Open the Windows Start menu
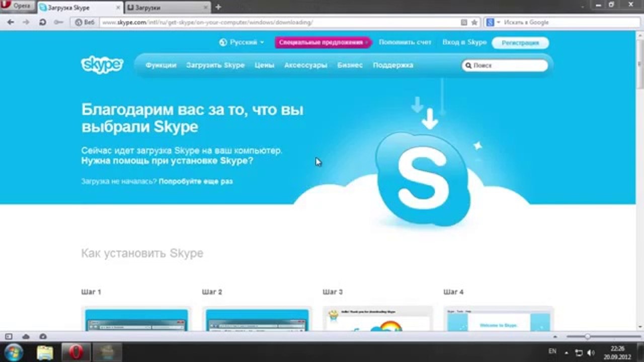Viewport: 644px width, 362px height. click(x=14, y=352)
